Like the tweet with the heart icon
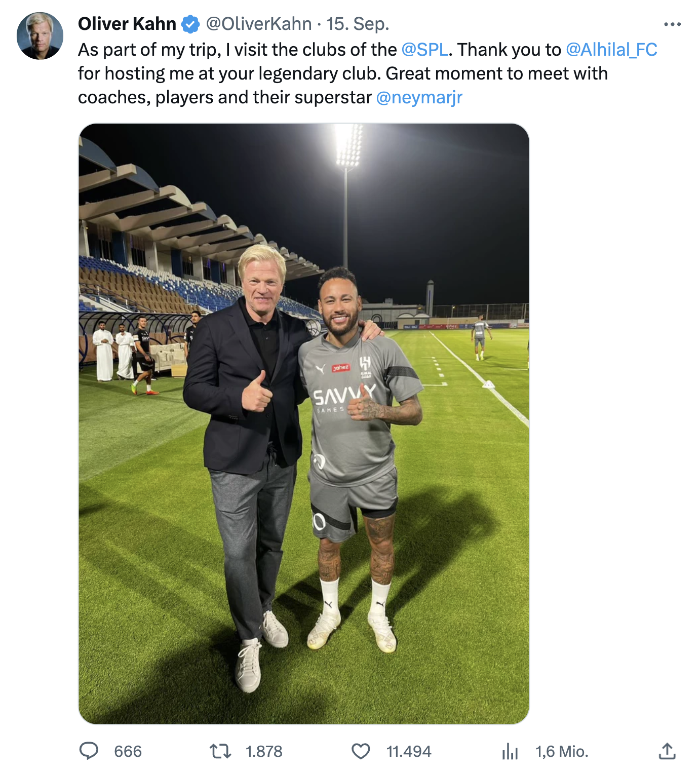The height and width of the screenshot is (773, 700). tap(361, 751)
